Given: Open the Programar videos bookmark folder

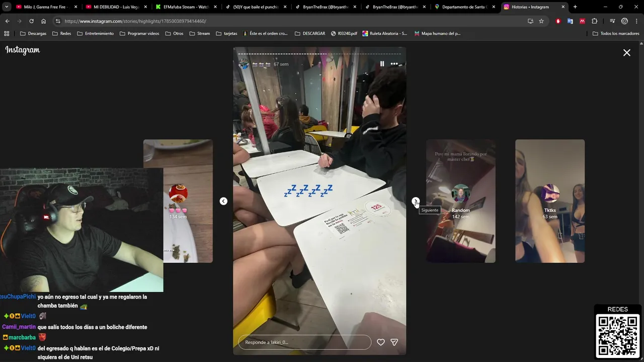Looking at the screenshot, I should [139, 34].
